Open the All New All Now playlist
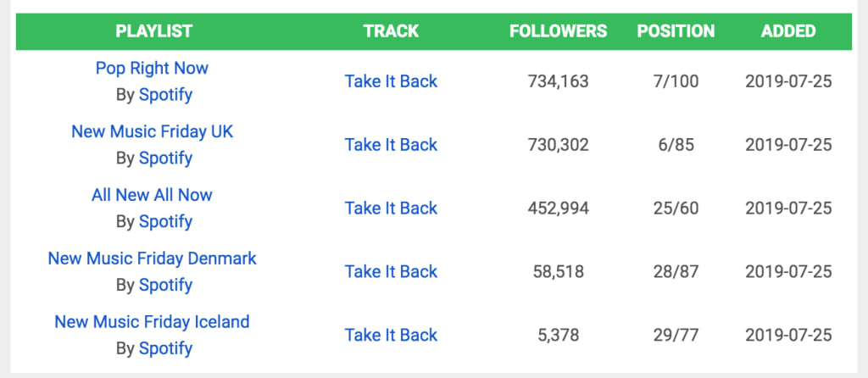Screen dimensions: 868x378 152,195
